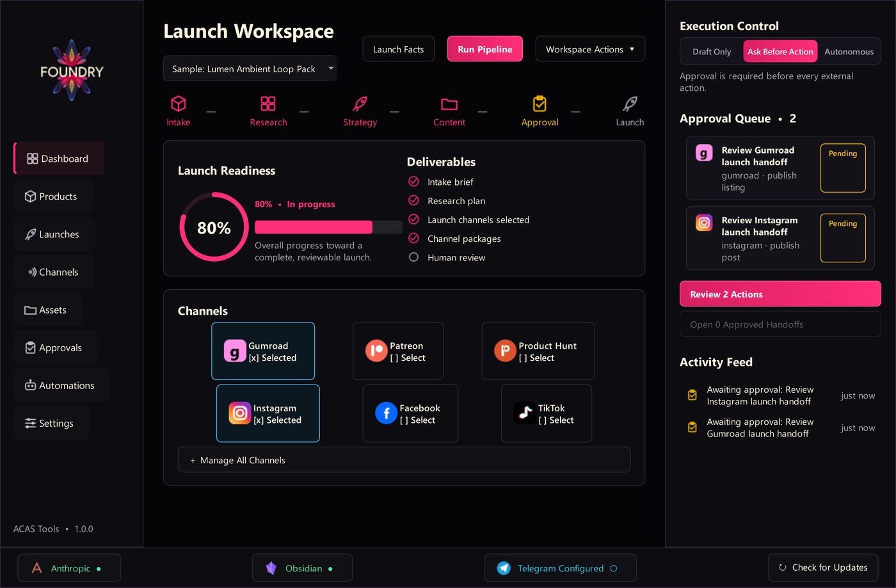This screenshot has width=896, height=588.
Task: Click the Patreon channel logo
Action: coord(376,351)
